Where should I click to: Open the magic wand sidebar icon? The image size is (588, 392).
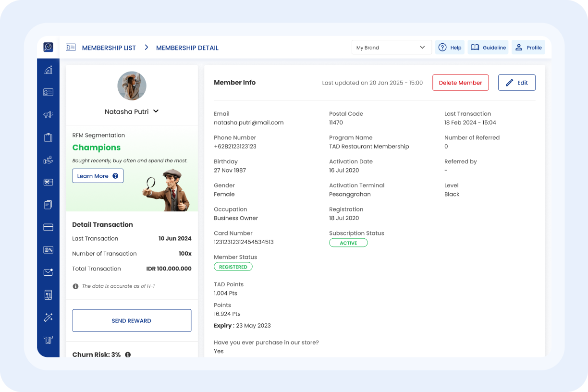coord(48,318)
